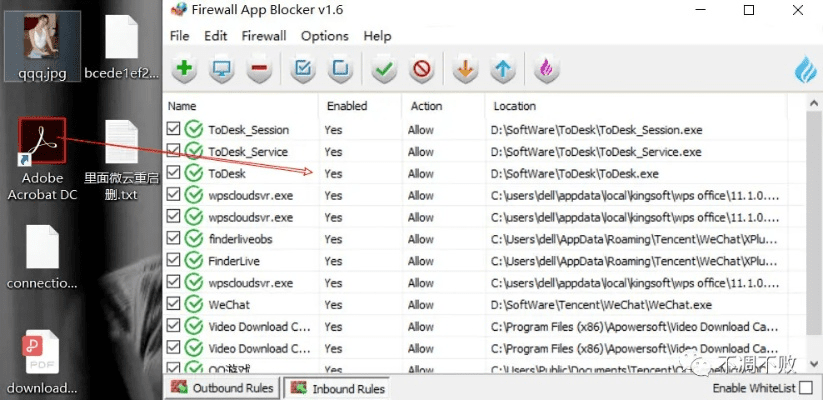The height and width of the screenshot is (400, 823).
Task: Click the red minus Remove rule icon
Action: coord(259,70)
